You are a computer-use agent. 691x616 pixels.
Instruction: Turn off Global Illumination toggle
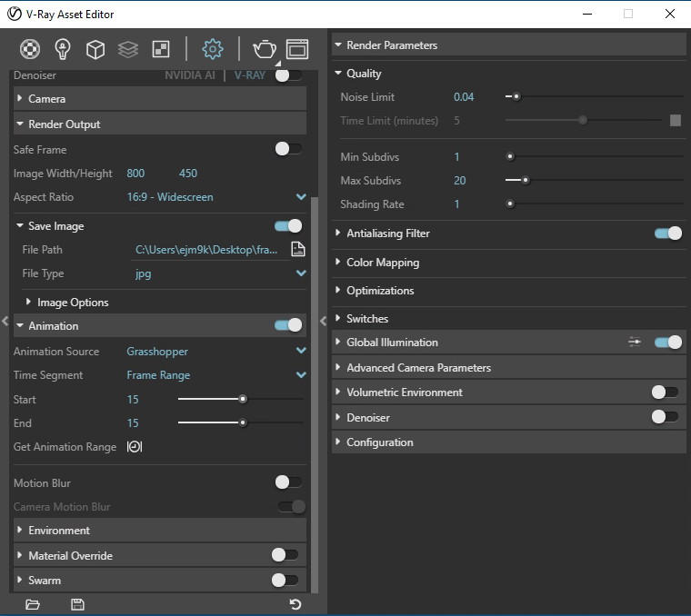(668, 343)
